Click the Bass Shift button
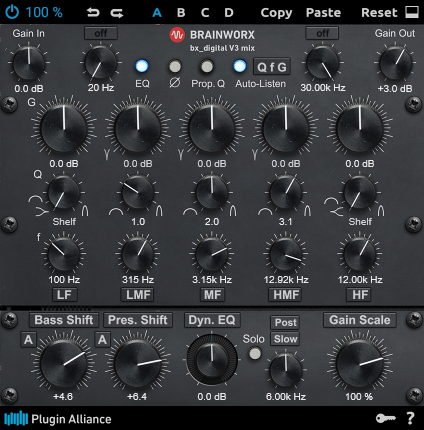Image resolution: width=424 pixels, height=430 pixels. pos(64,320)
